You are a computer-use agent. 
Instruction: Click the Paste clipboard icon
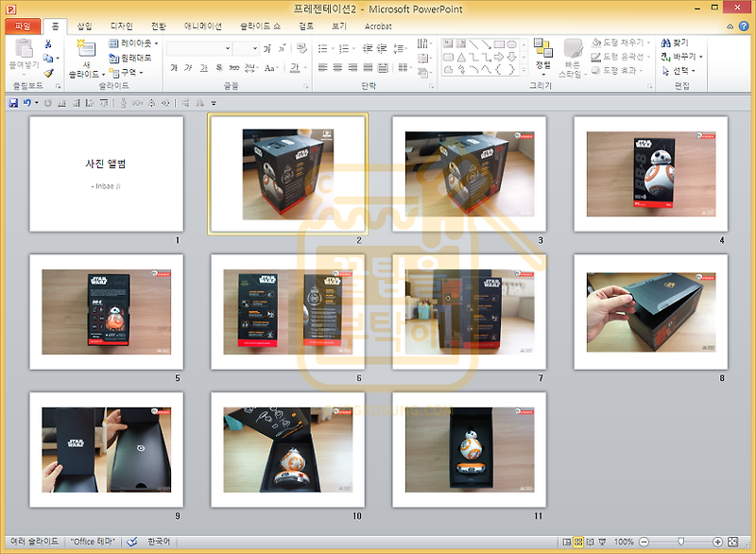(x=24, y=49)
